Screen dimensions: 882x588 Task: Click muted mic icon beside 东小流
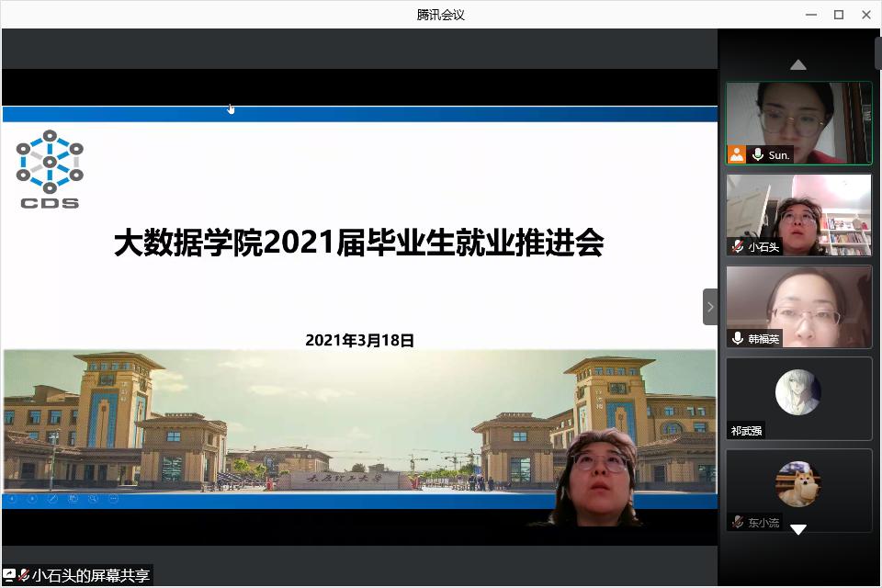point(737,522)
